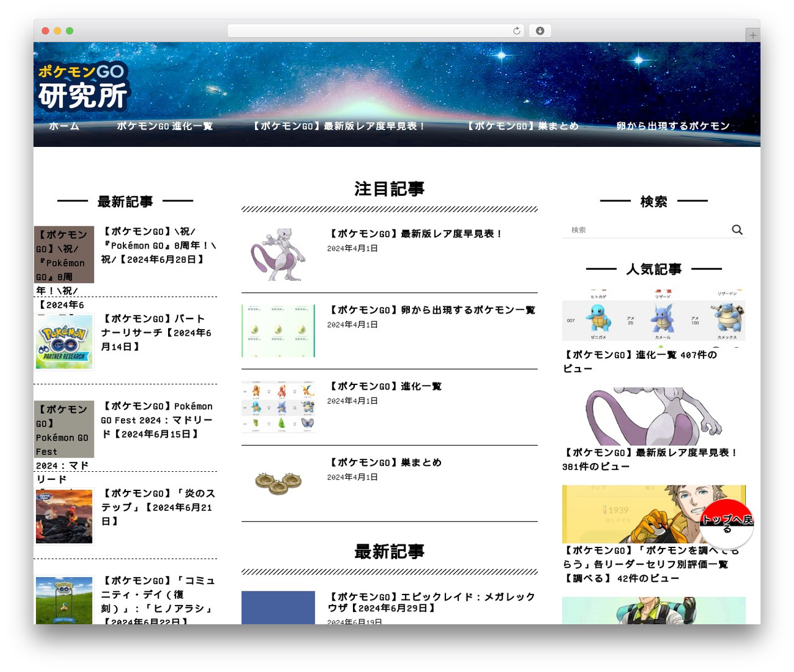Open featured article 卵から出現するポケモン一覧
Image resolution: width=794 pixels, height=672 pixels.
431,310
